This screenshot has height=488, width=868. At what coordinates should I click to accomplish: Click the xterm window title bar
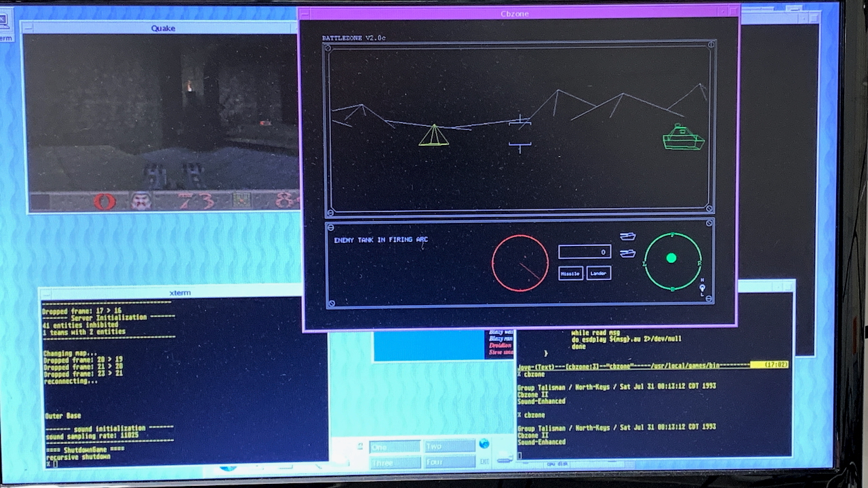pyautogui.click(x=180, y=293)
